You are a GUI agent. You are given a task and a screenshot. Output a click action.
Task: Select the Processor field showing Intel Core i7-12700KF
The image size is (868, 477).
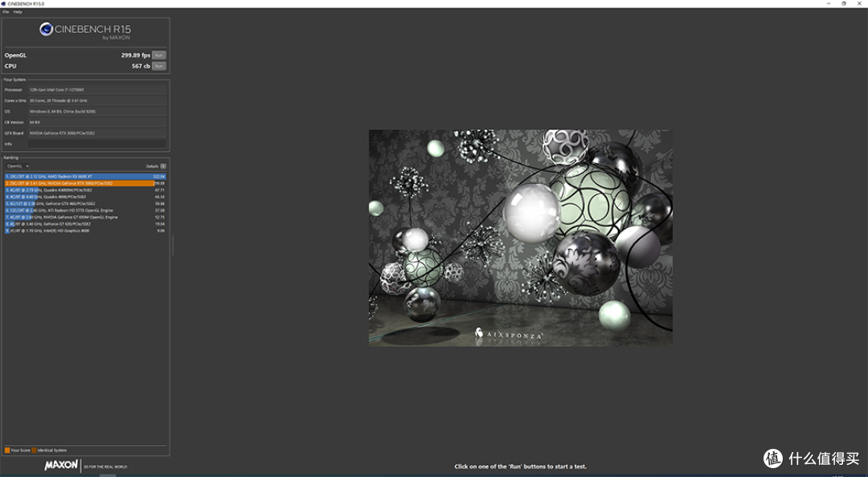[97, 90]
